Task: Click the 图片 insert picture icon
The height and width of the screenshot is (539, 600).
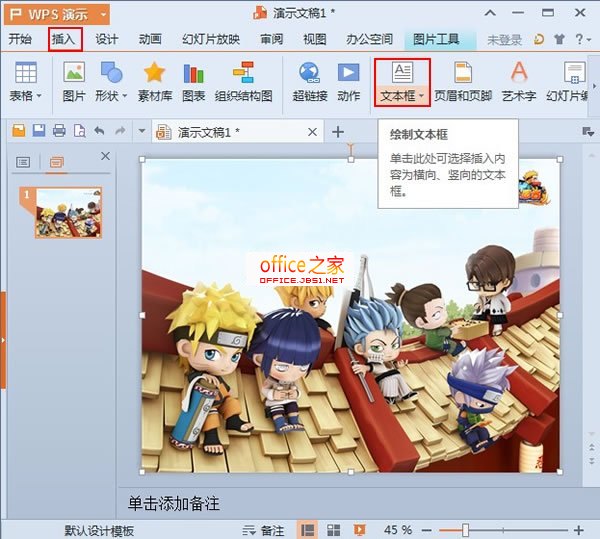Action: [x=74, y=73]
